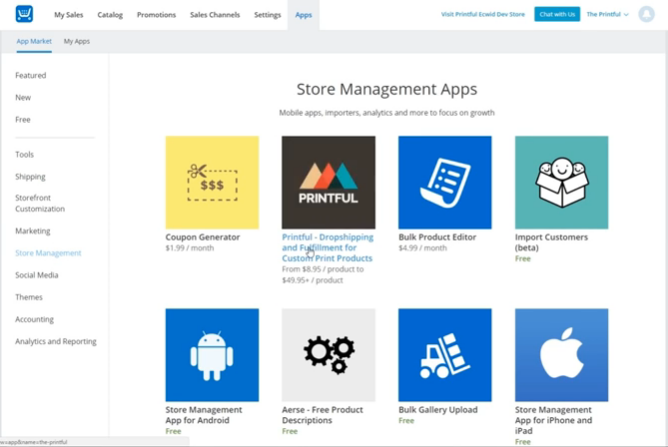Select the Shipping category
Screen dimensions: 668x447
30,176
